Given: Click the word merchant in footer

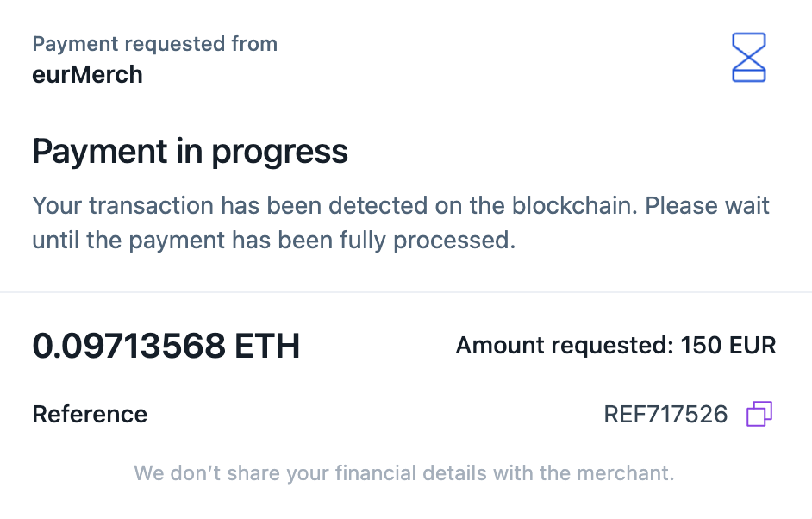Looking at the screenshot, I should (626, 473).
